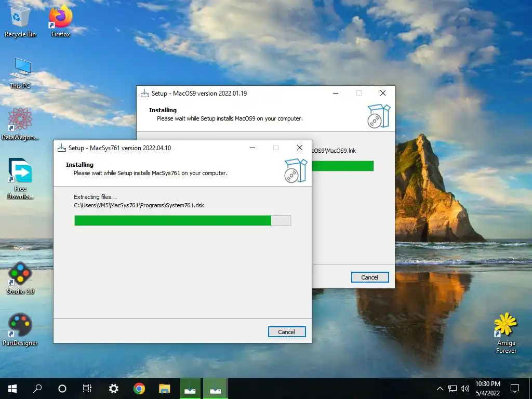Screen dimensions: 532x399
Task: Minimize the MacSys761 setup window
Action: click(x=252, y=148)
